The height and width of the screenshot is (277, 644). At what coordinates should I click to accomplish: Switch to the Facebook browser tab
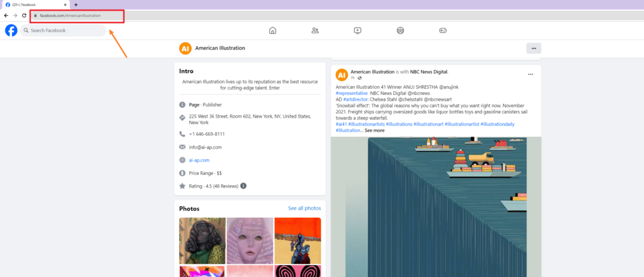tap(35, 4)
